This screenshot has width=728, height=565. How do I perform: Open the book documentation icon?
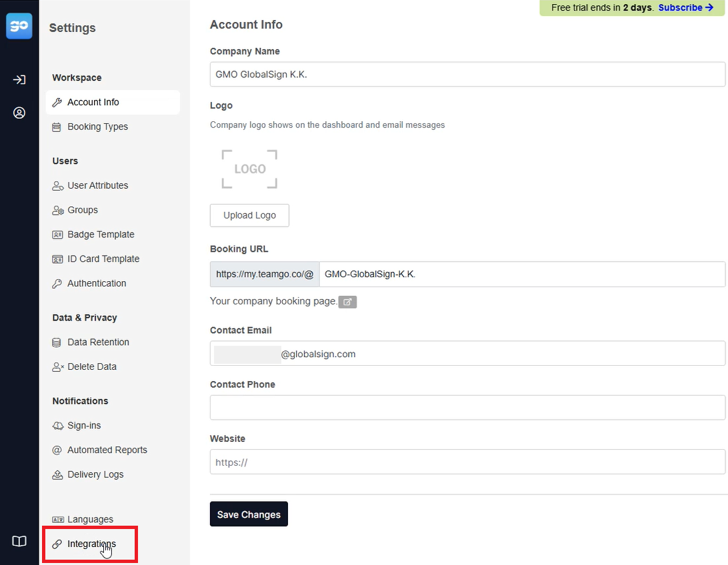tap(19, 541)
